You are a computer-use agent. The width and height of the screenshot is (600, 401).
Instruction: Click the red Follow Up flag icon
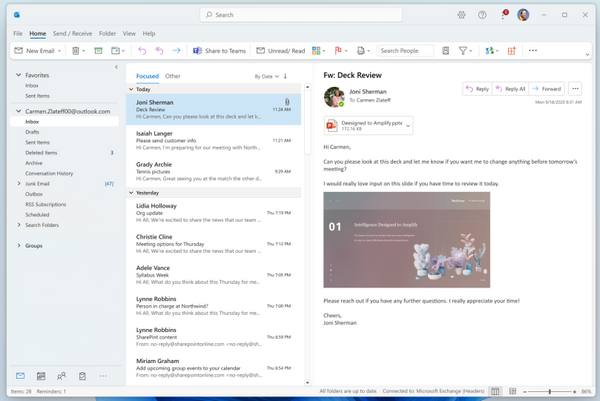tap(338, 51)
